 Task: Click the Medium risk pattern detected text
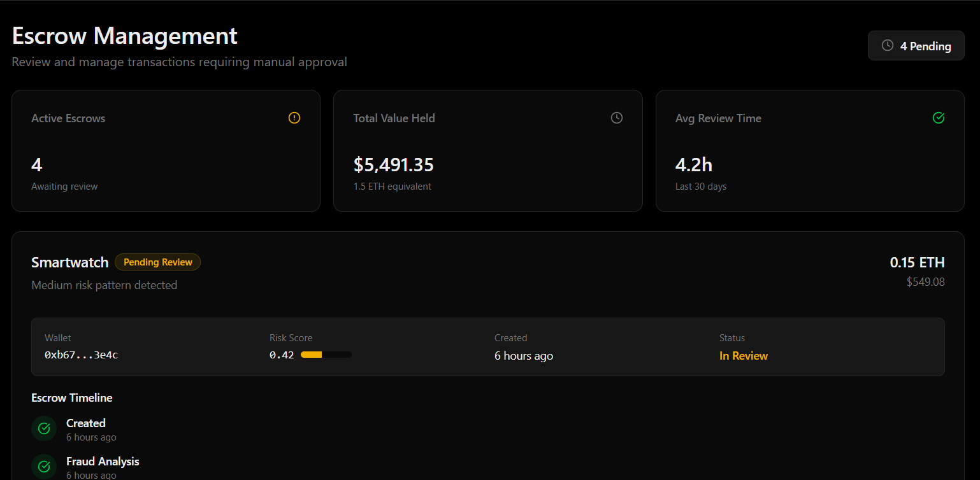(104, 285)
